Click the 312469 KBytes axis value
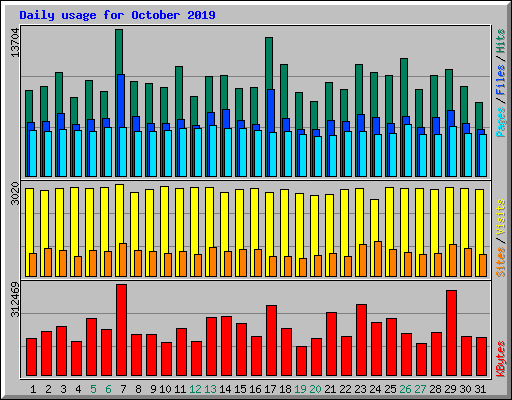Image resolution: width=512 pixels, height=400 pixels. click(15, 300)
